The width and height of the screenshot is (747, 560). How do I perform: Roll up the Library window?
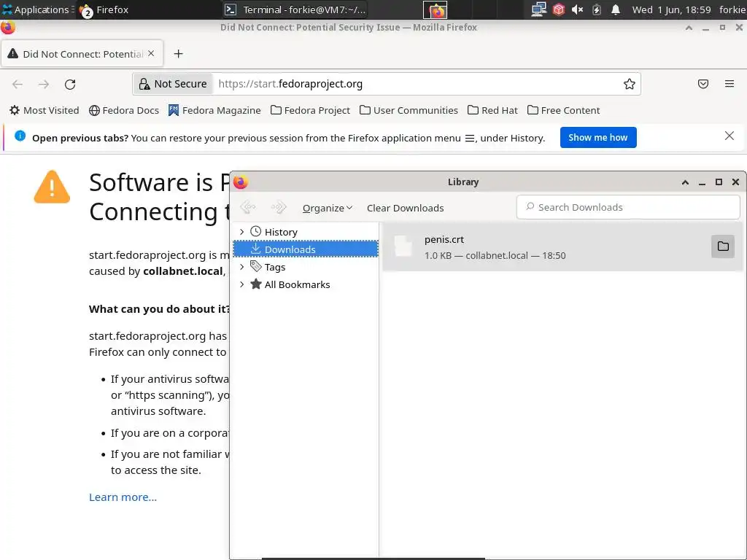(x=685, y=182)
